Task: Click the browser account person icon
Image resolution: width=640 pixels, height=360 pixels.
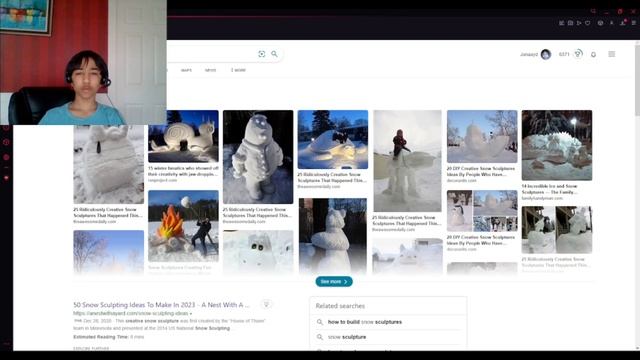Action: click(611, 23)
